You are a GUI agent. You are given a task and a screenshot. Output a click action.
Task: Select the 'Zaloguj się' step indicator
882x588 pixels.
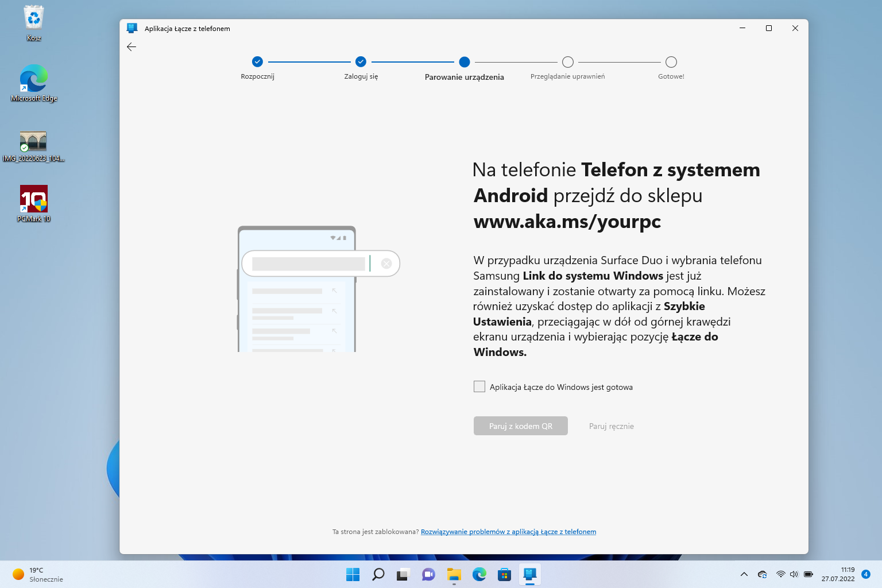tap(361, 62)
